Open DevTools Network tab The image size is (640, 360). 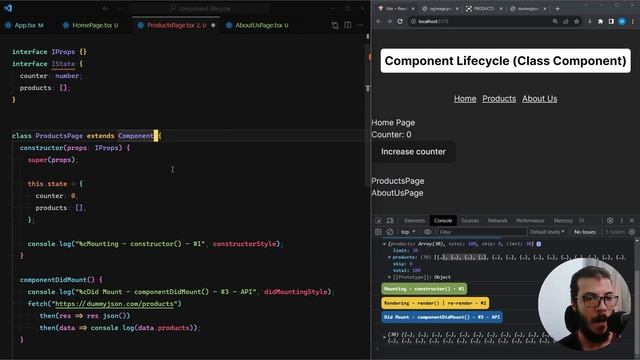497,220
